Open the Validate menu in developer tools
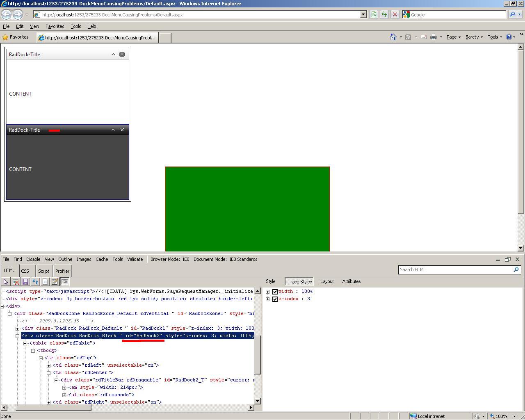The width and height of the screenshot is (525, 420). coord(135,259)
